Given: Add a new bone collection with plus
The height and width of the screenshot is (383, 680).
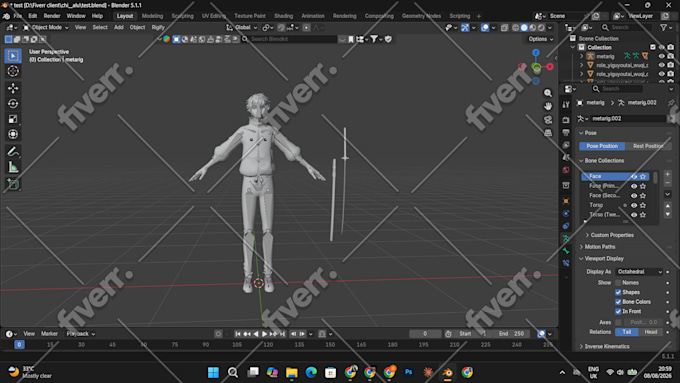Looking at the screenshot, I should click(x=667, y=174).
